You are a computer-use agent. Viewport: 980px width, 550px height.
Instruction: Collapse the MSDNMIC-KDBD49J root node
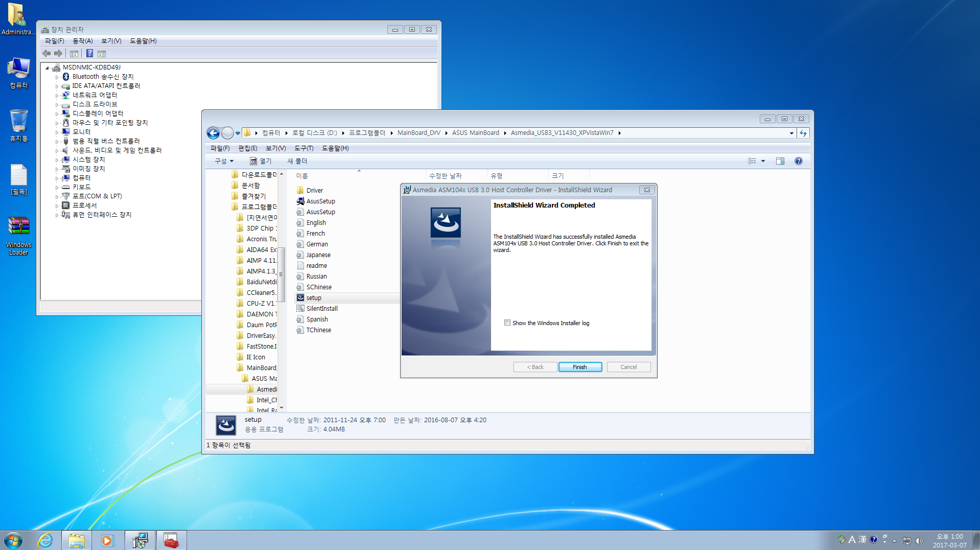point(47,67)
